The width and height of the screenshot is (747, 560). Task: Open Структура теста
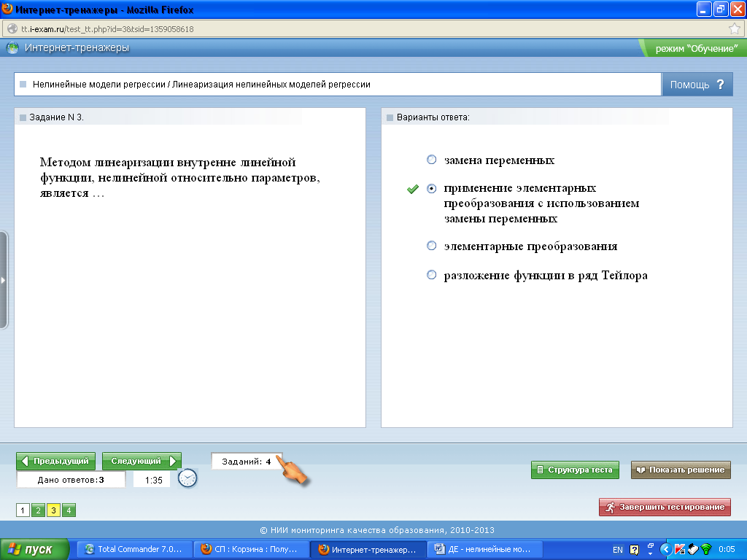coord(575,470)
